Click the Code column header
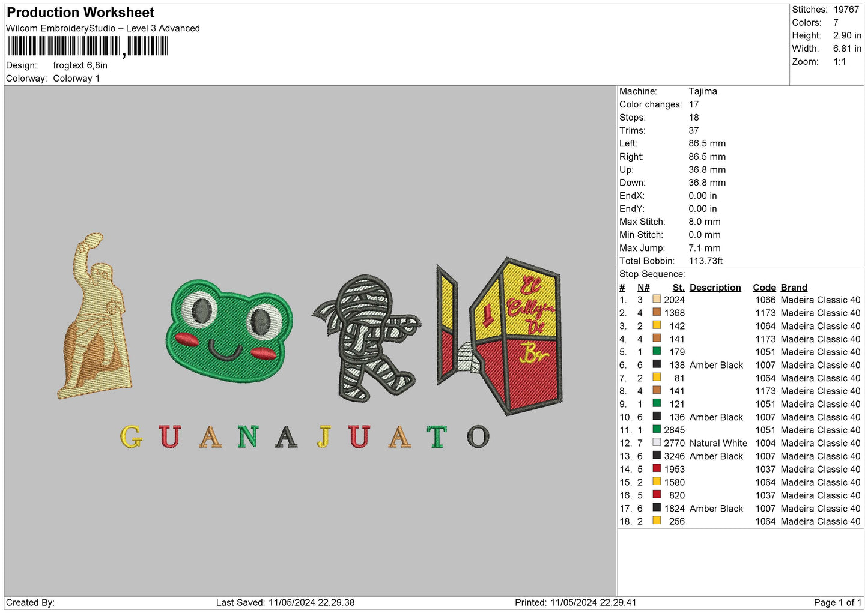Viewport: 868px width, 613px height. point(764,288)
